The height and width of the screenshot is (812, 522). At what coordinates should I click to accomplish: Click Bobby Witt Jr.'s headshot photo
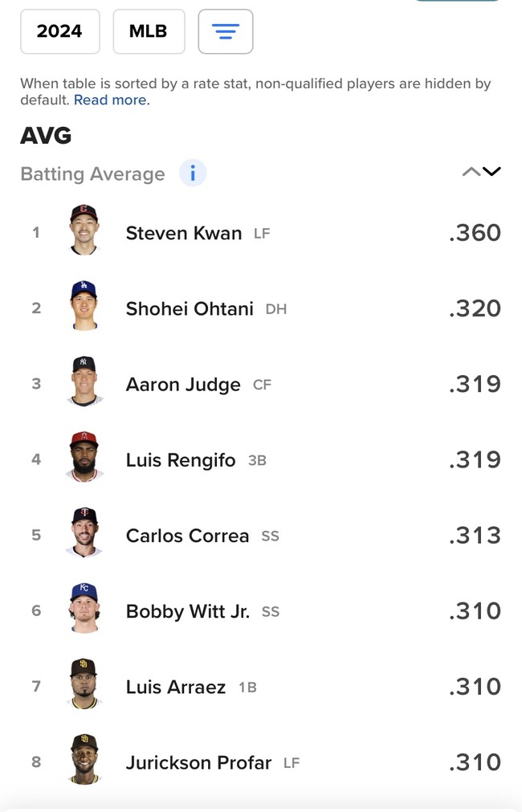click(x=84, y=609)
